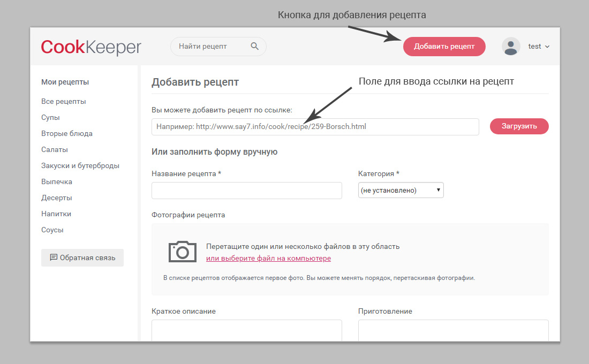Click the user avatar icon
This screenshot has width=589, height=364.
pyautogui.click(x=511, y=47)
